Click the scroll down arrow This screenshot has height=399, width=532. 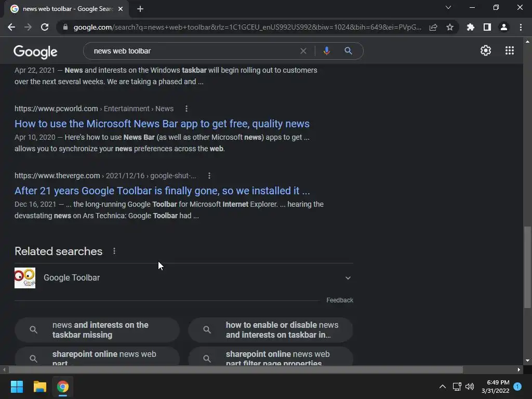click(527, 361)
